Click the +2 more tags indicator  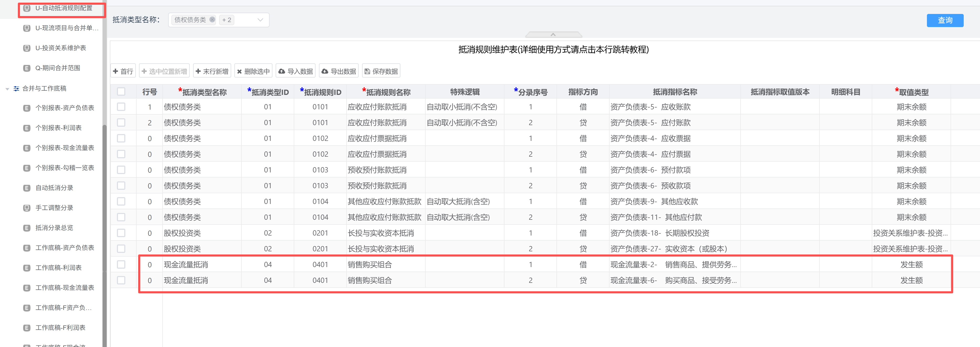click(x=227, y=20)
